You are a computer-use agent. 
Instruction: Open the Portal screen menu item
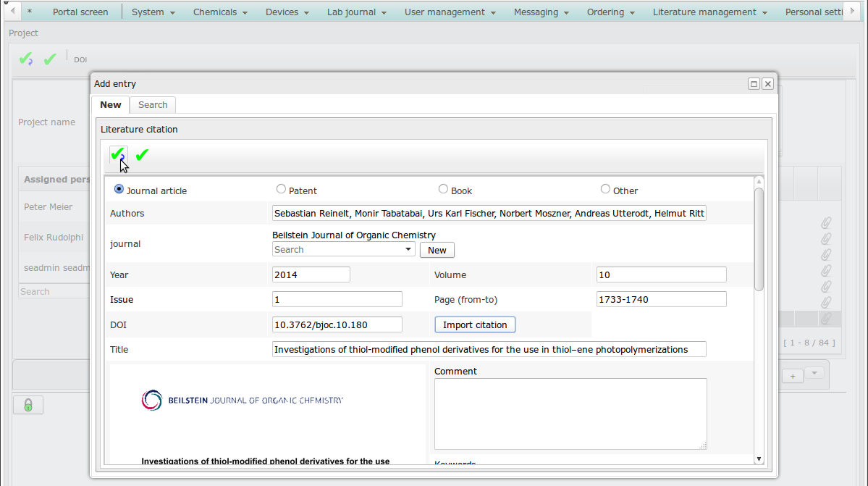(80, 12)
